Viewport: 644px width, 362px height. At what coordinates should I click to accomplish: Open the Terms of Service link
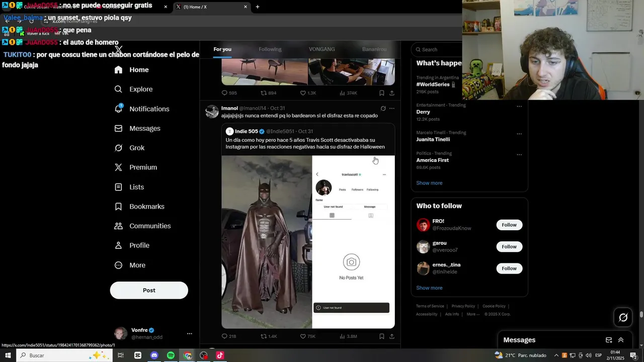pyautogui.click(x=430, y=306)
